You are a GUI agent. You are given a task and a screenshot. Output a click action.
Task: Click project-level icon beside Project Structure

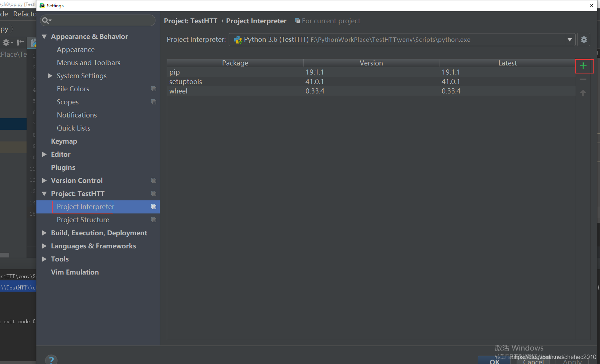(x=154, y=220)
